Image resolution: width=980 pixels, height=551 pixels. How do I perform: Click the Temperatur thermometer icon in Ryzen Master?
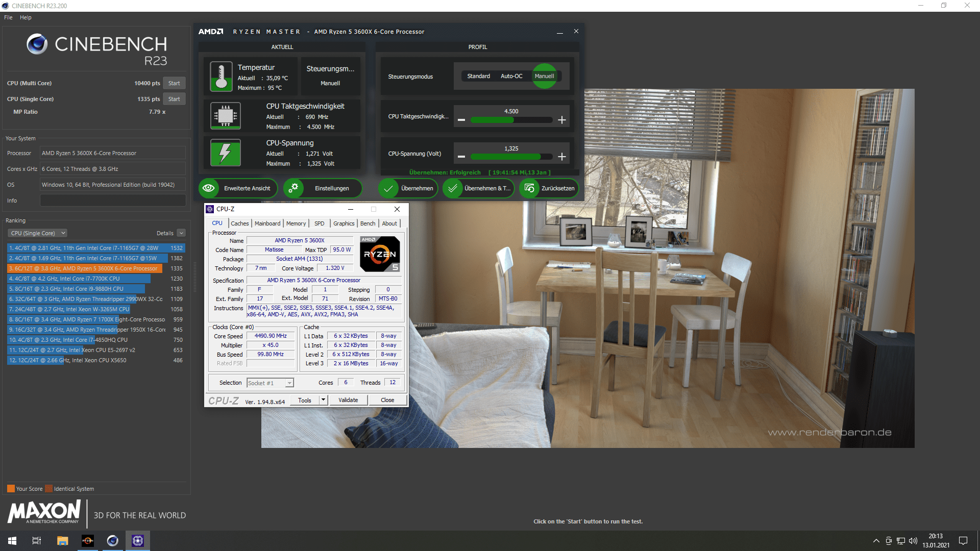[222, 77]
